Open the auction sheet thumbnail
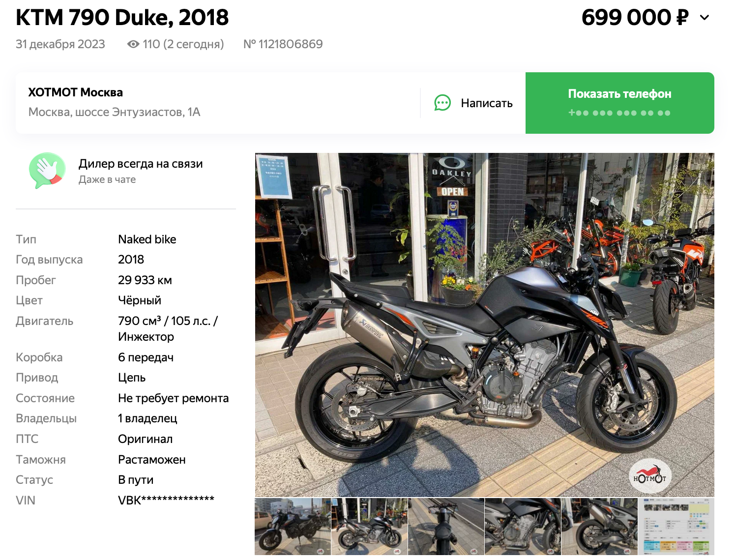 676,527
